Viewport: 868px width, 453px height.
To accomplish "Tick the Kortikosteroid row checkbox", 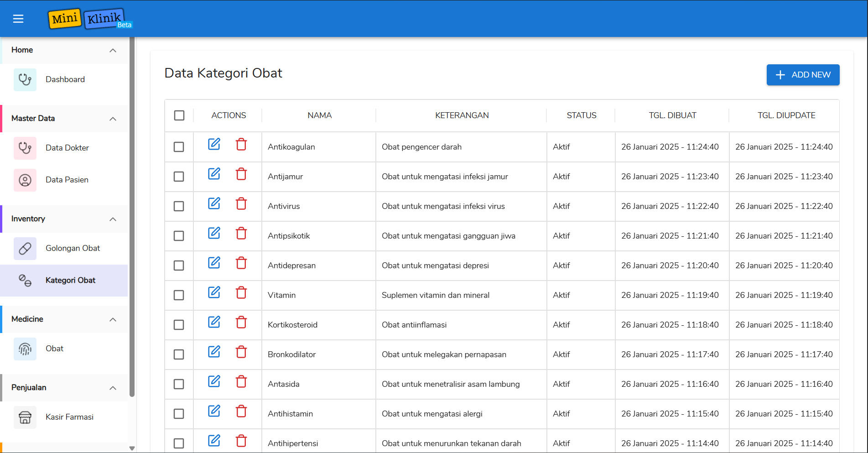I will [x=179, y=325].
